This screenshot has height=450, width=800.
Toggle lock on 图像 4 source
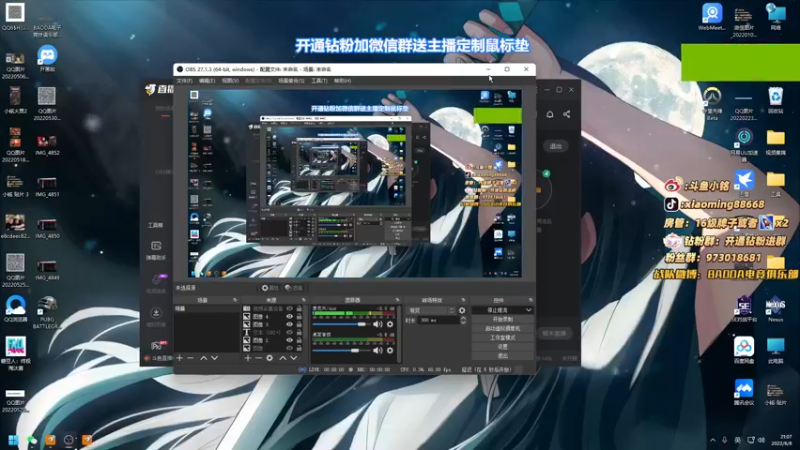pyautogui.click(x=299, y=317)
